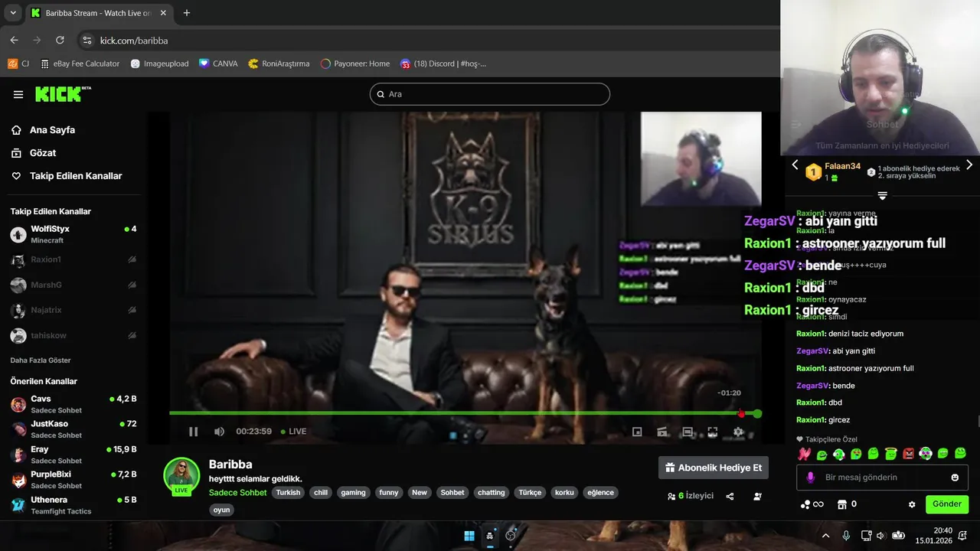
Task: Open Windows Start from the taskbar
Action: tap(469, 536)
